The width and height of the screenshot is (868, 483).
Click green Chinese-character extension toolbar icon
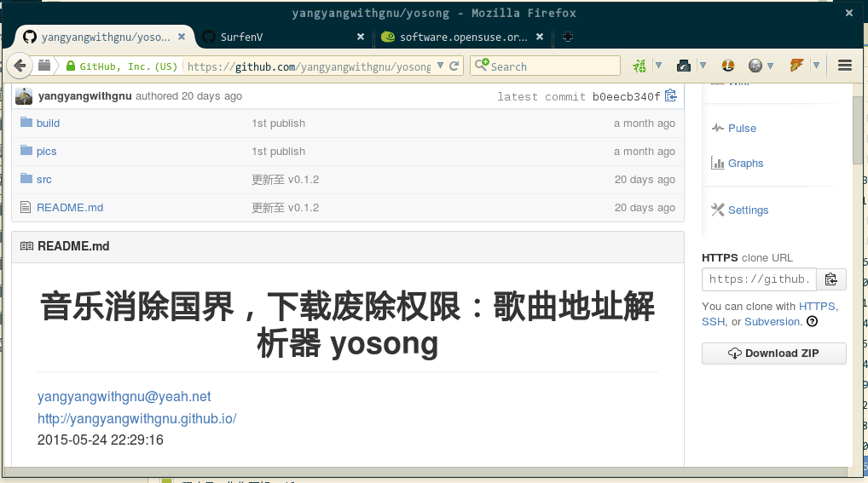tap(639, 66)
